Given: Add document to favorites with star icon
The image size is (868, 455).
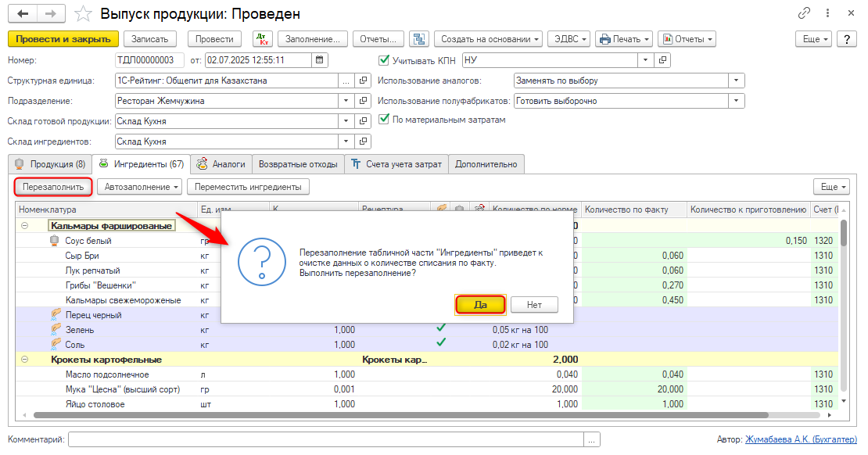Looking at the screenshot, I should [x=83, y=14].
